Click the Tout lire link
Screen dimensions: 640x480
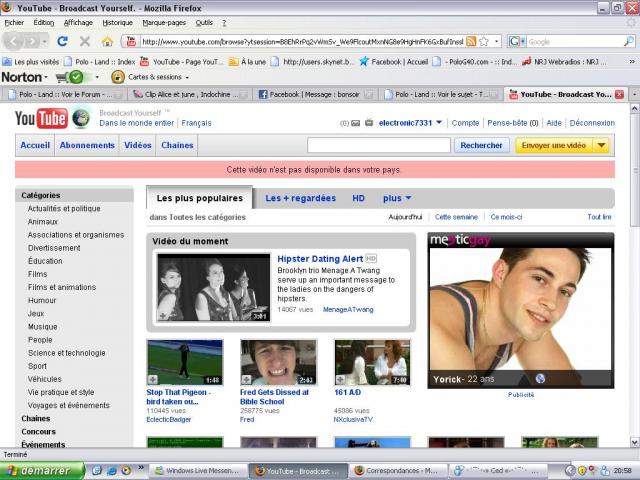pyautogui.click(x=600, y=217)
